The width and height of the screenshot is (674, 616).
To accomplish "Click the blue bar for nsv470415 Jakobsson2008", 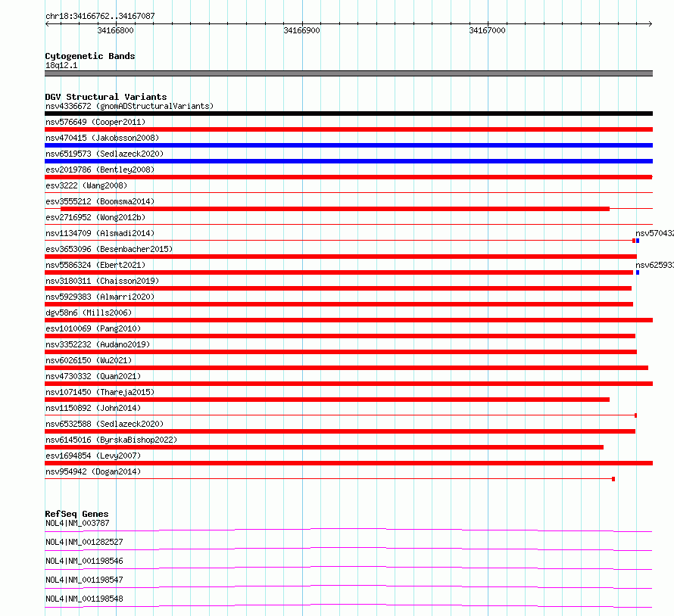I will (348, 145).
